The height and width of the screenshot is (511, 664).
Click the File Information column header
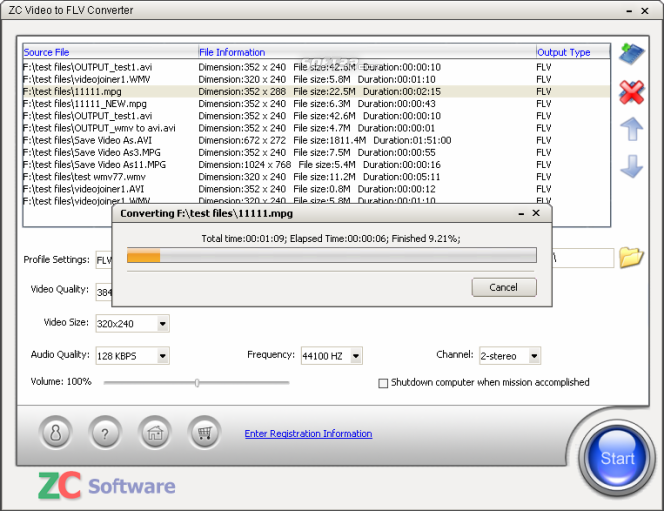point(367,52)
